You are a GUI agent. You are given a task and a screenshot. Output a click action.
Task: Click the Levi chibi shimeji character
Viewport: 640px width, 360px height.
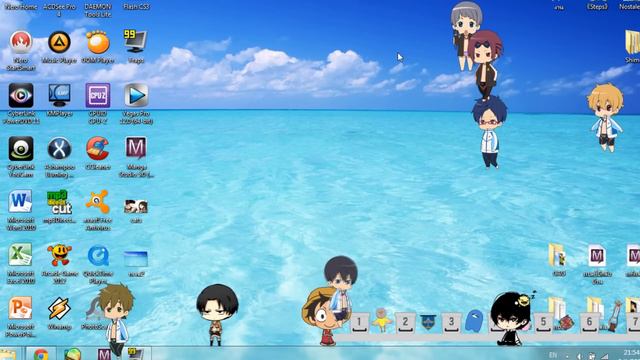coord(217,315)
